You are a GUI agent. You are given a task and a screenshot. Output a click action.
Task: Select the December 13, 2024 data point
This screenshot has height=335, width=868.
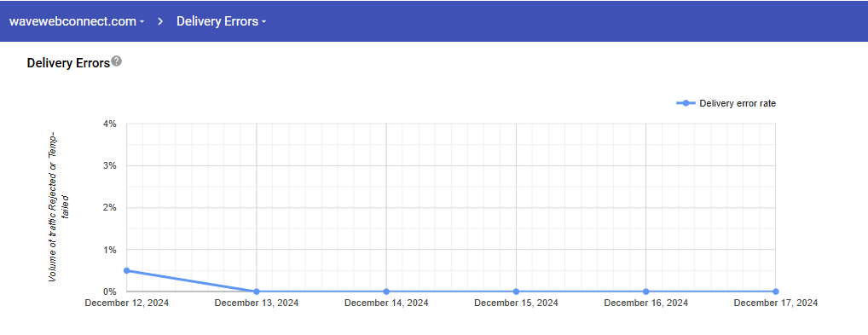click(257, 292)
